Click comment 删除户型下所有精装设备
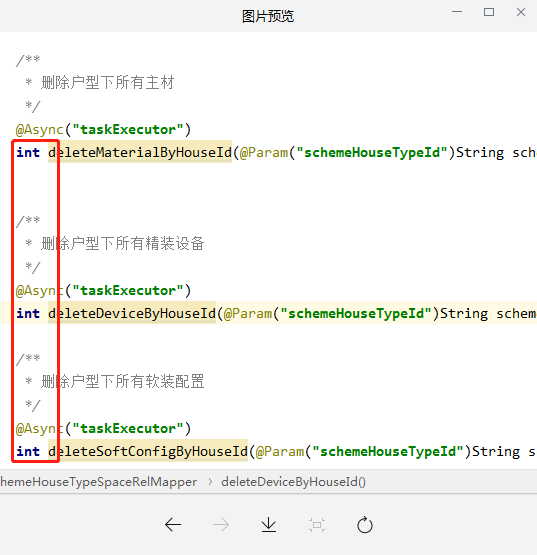 click(122, 244)
